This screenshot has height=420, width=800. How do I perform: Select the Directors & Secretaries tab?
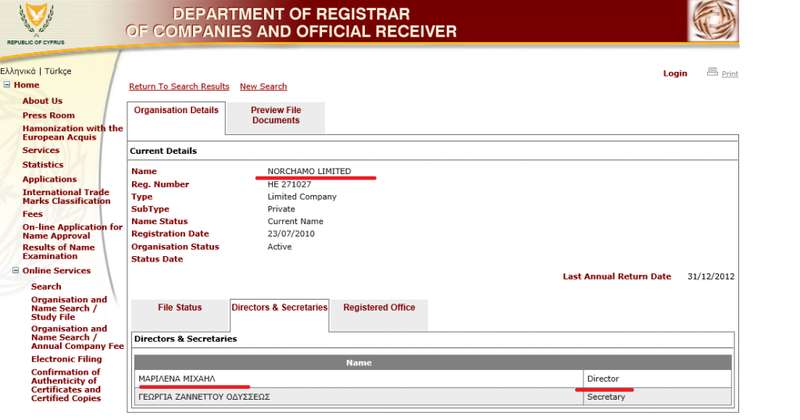coord(279,308)
